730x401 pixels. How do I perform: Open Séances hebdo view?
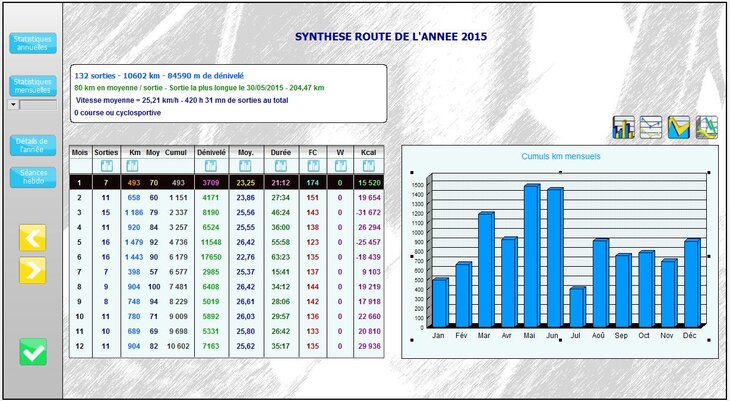[33, 177]
